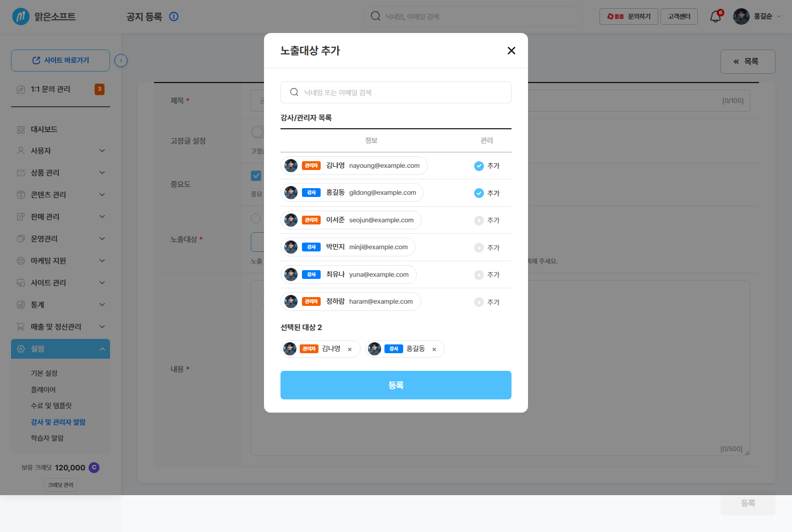Click the 상품 관리 icon

[21, 173]
